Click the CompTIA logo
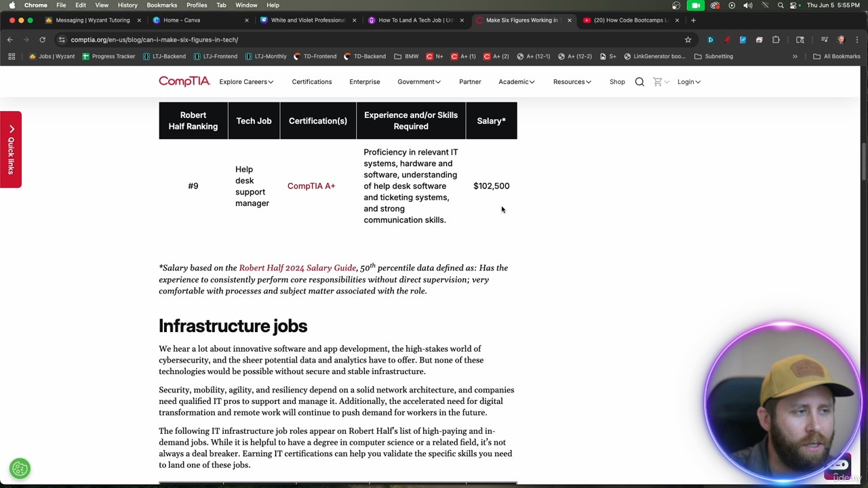Image resolution: width=868 pixels, height=488 pixels. [184, 81]
